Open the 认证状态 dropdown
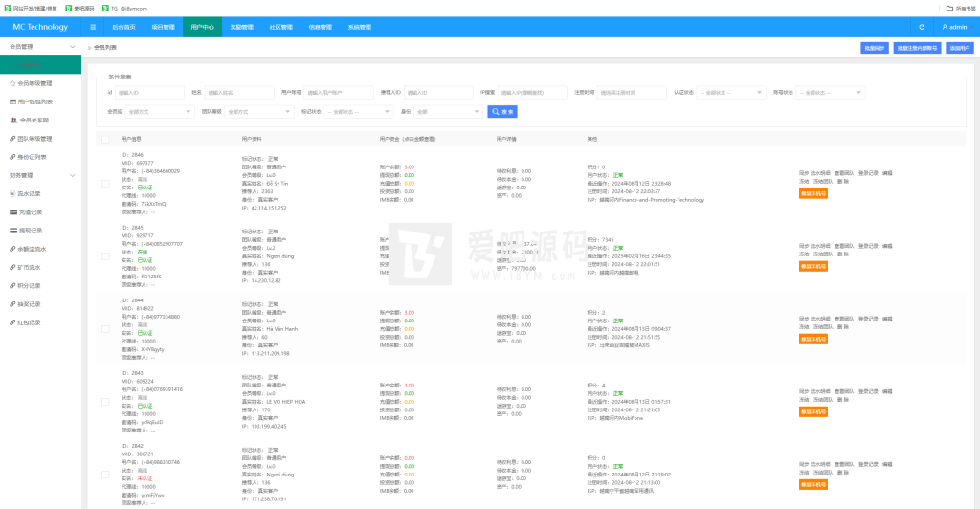 point(730,93)
